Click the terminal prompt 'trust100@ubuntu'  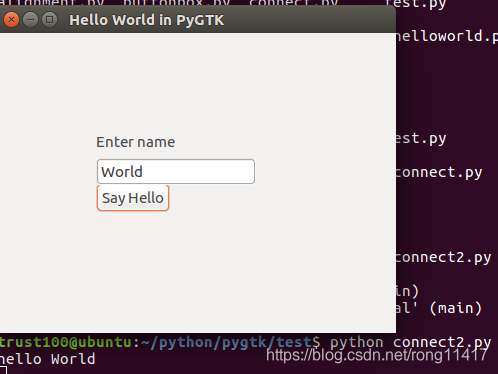point(66,342)
